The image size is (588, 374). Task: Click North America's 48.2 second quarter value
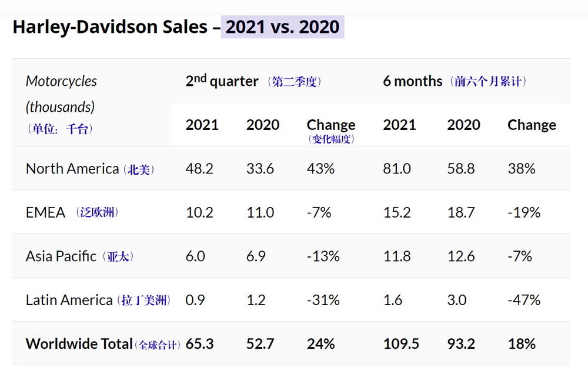pos(199,169)
